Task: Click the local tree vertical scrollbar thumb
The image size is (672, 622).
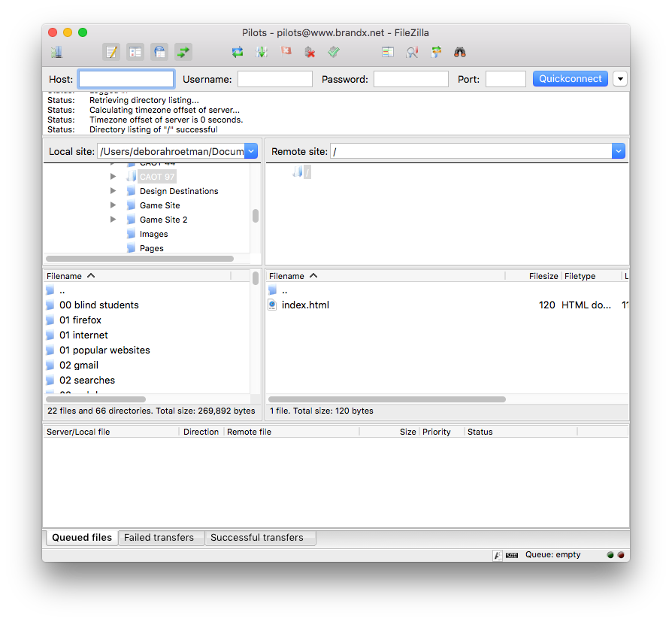Action: coord(256,216)
